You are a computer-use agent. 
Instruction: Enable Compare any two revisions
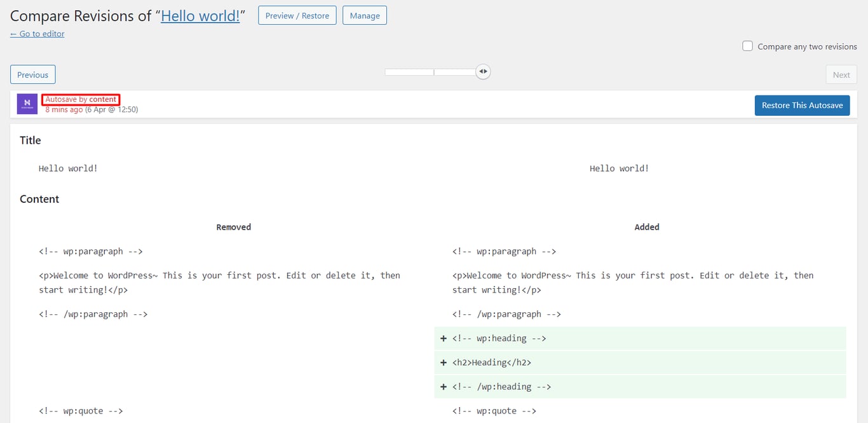point(747,46)
